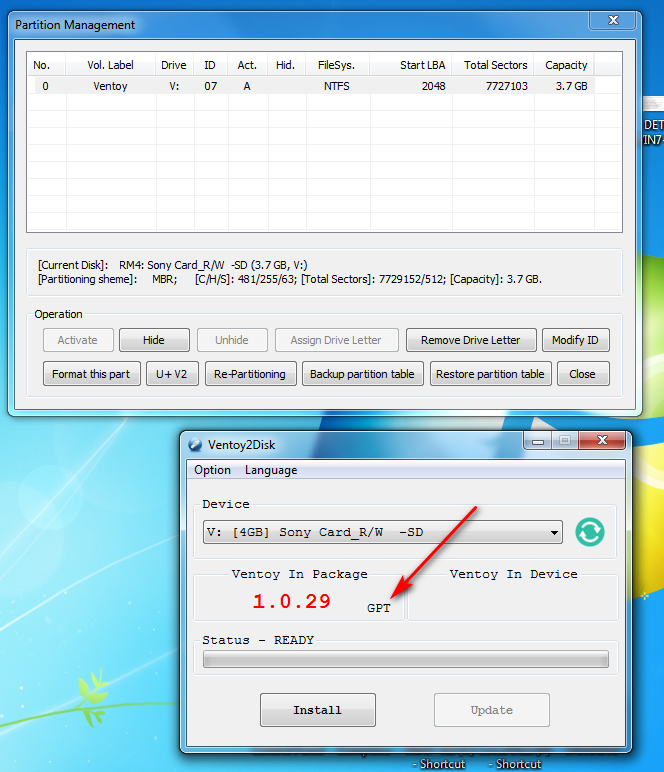This screenshot has height=772, width=664.
Task: Click the GPT label in Ventoy2Disk
Action: coord(379,608)
